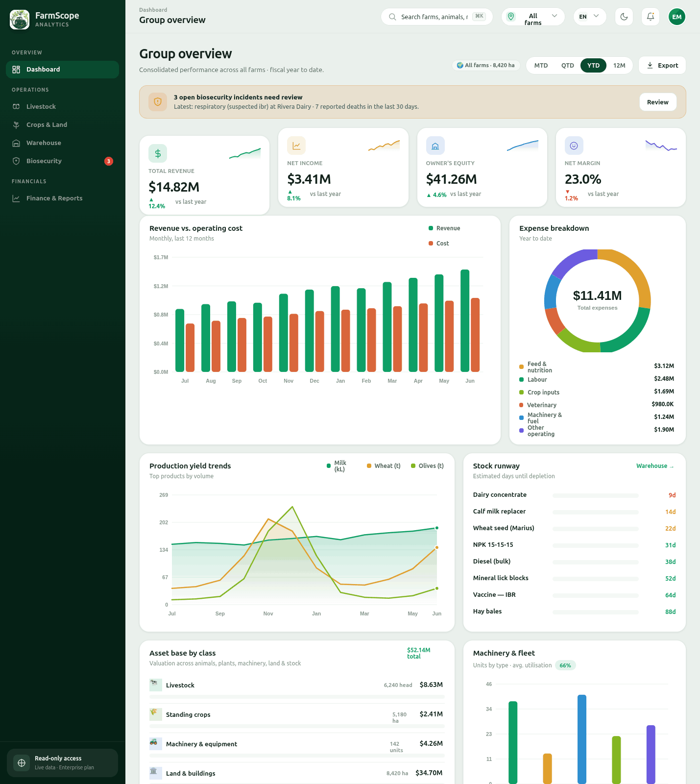Click the shield alert icon in the banner

158,102
